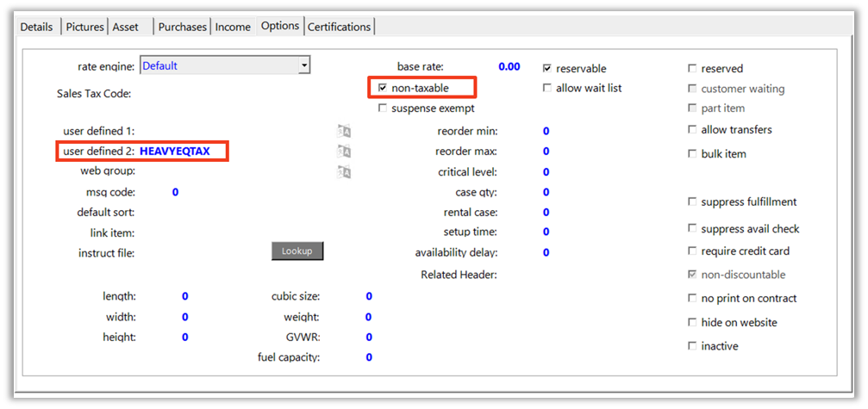Check the require credit card box
This screenshot has width=868, height=409.
pos(692,251)
